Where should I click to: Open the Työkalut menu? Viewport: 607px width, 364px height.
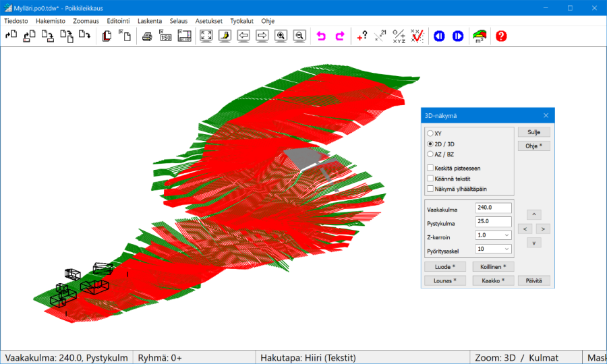[x=241, y=21]
